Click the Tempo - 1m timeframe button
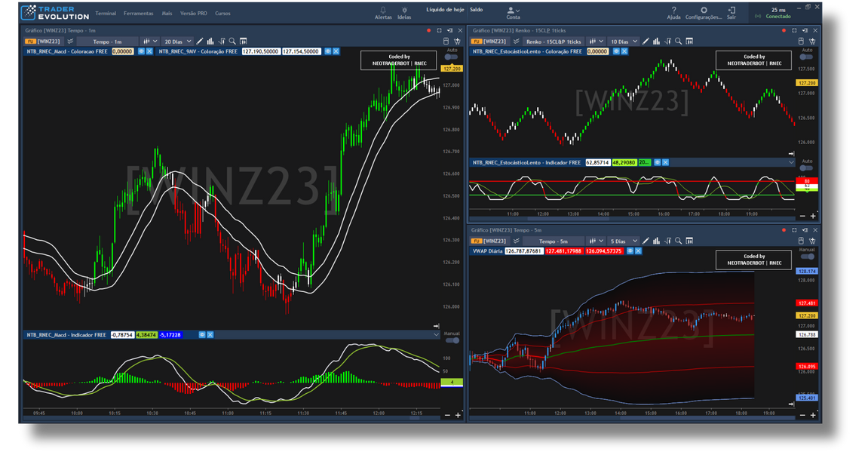 click(107, 42)
